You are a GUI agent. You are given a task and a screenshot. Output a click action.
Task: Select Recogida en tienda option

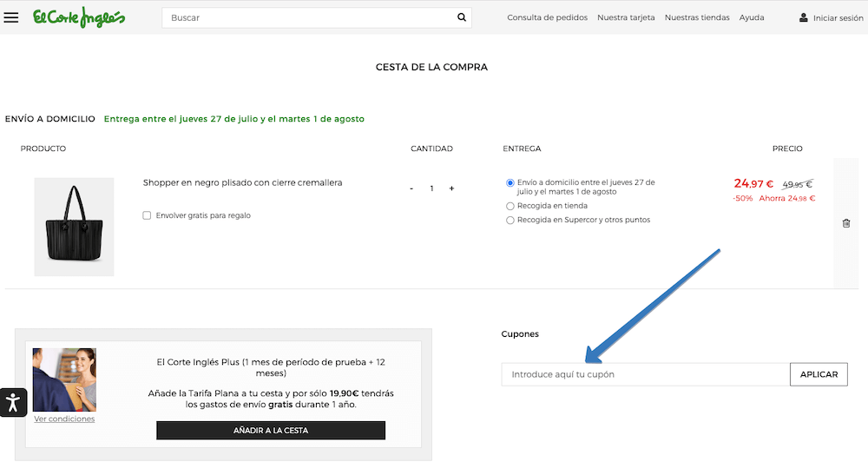(510, 206)
